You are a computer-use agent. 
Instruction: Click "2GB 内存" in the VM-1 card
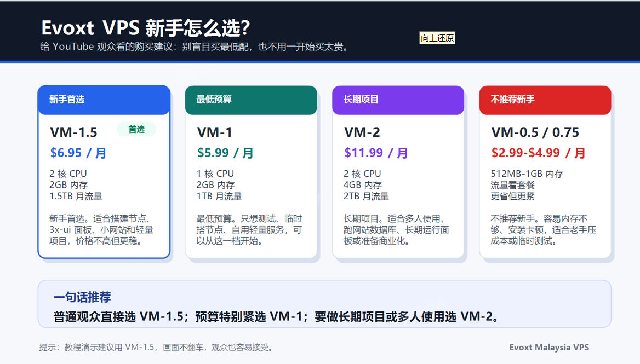click(x=215, y=185)
